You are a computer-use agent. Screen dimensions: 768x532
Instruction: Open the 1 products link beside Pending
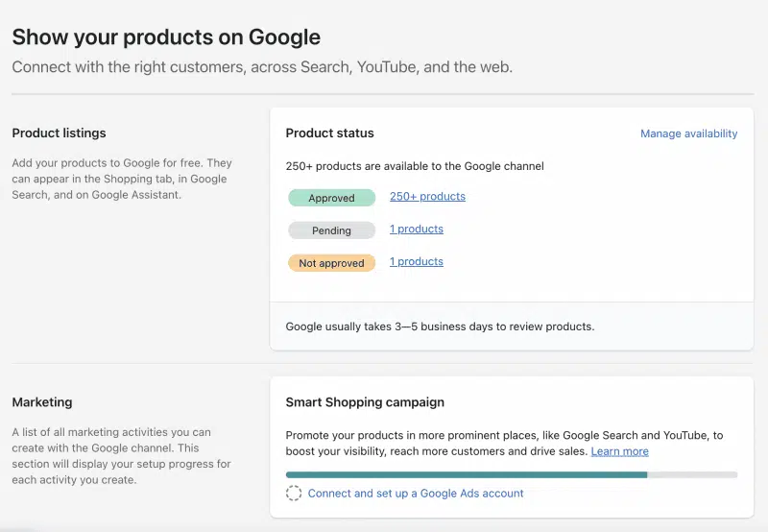click(416, 230)
